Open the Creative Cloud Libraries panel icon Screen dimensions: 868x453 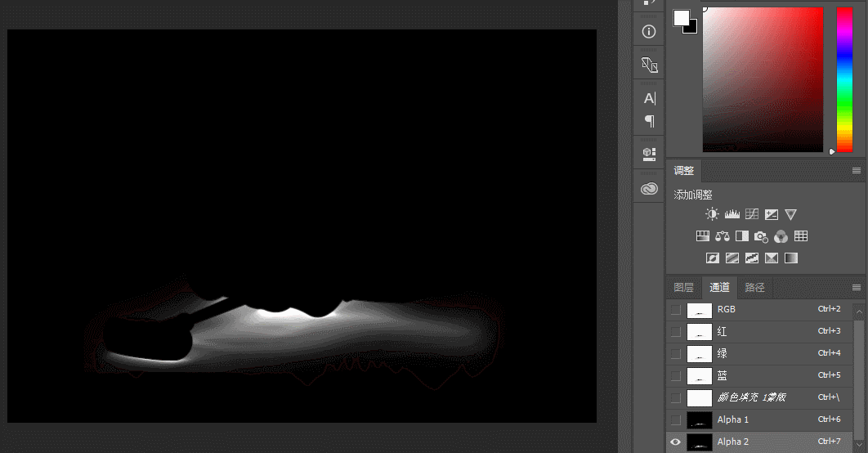649,189
